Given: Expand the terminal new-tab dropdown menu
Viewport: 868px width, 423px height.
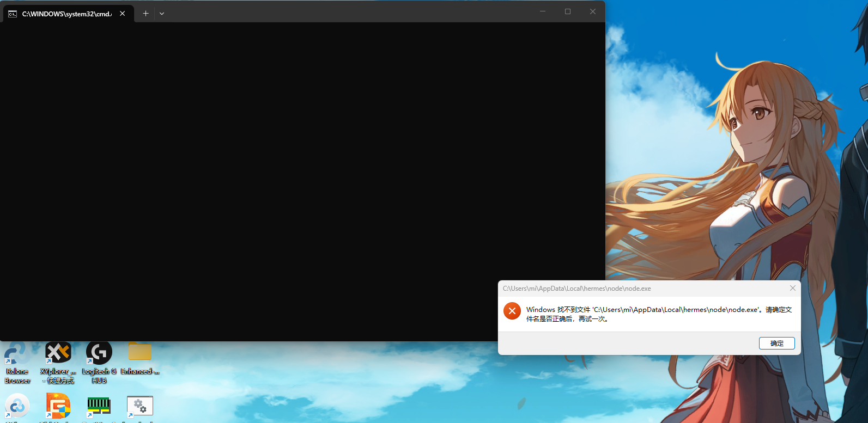Looking at the screenshot, I should coord(162,14).
